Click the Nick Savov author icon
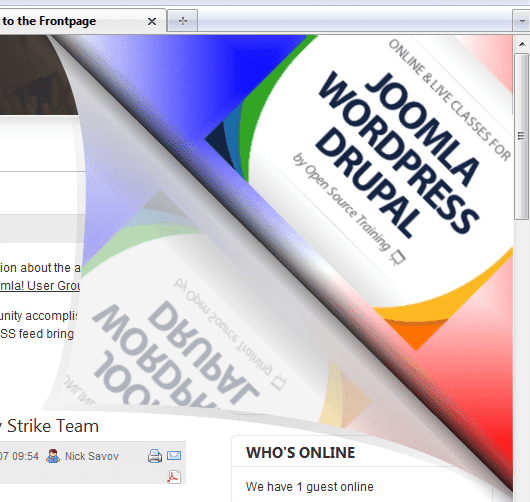 [53, 456]
